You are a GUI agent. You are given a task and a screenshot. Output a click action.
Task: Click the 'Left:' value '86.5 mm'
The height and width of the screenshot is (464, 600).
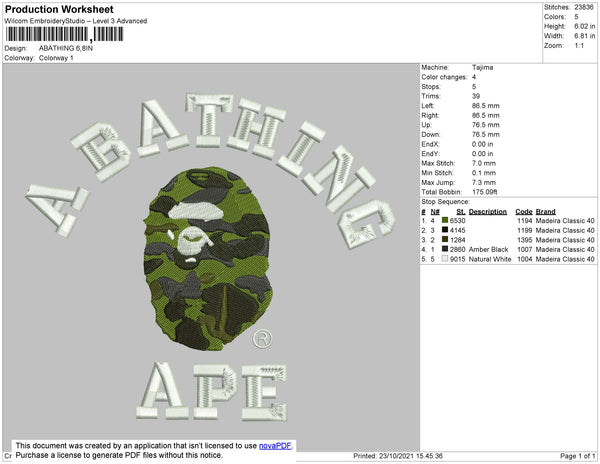485,106
